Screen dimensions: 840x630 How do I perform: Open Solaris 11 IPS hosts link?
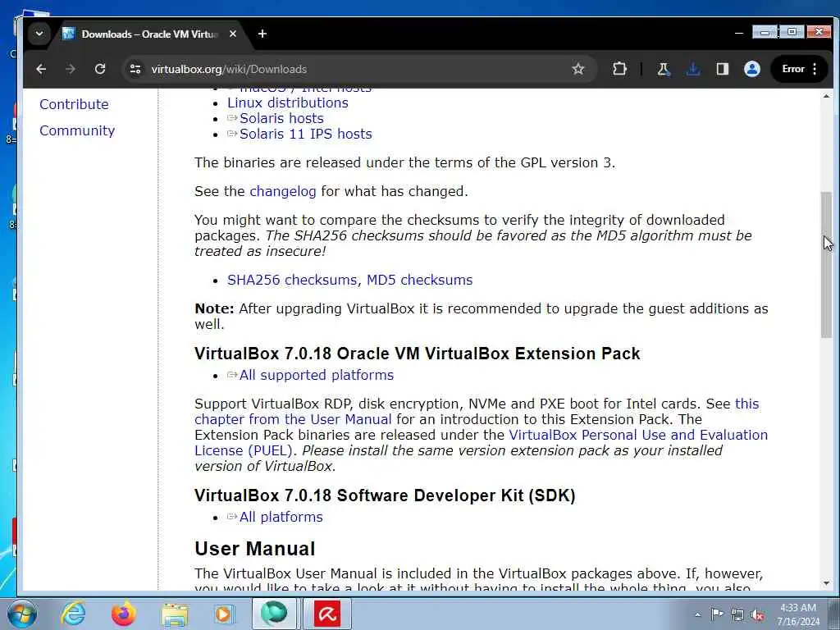click(x=305, y=134)
